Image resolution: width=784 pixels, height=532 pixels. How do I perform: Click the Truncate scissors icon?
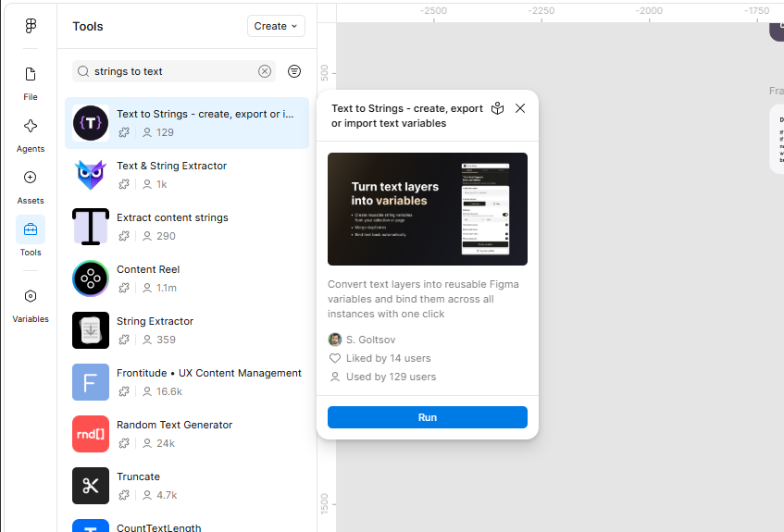[x=91, y=486]
